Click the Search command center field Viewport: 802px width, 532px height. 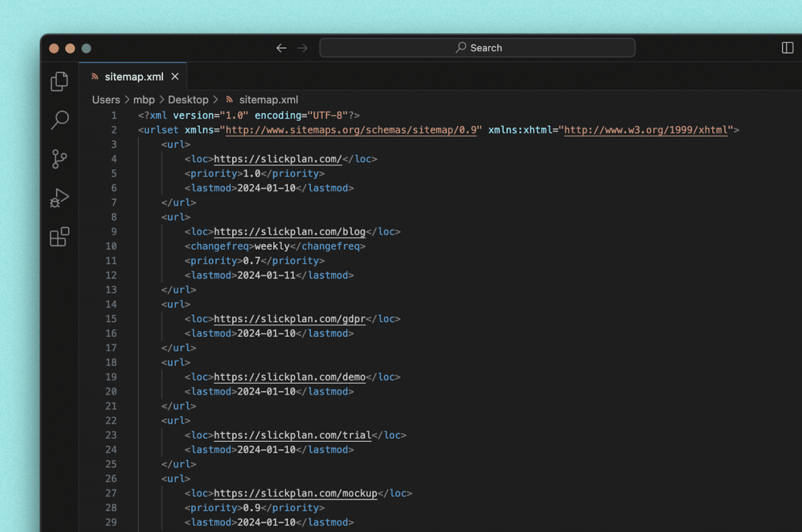coord(477,48)
